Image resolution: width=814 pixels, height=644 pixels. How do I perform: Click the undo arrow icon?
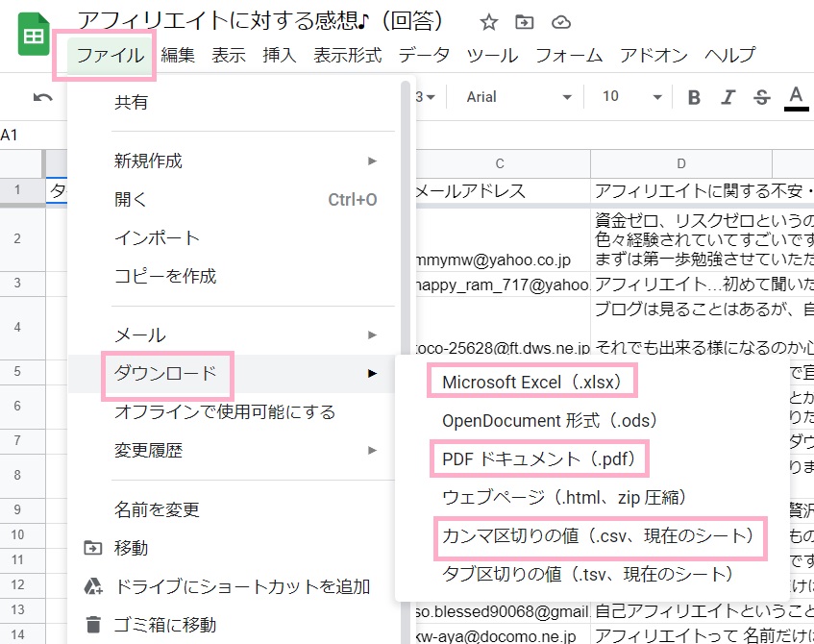[x=42, y=97]
